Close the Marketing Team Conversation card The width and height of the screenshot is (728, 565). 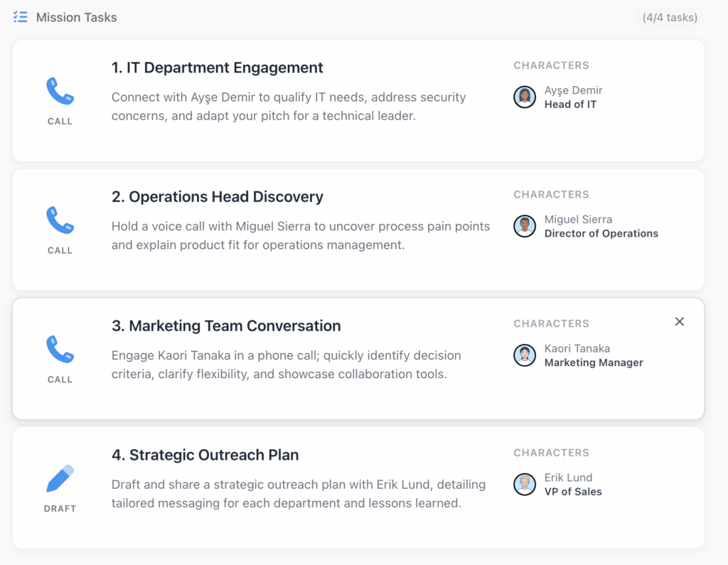click(680, 322)
